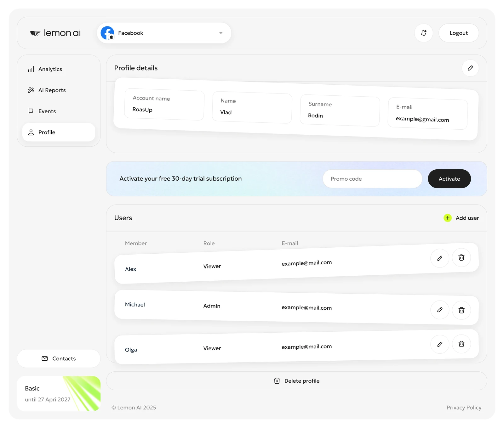Click the Member column header
Image resolution: width=504 pixels, height=428 pixels.
136,243
